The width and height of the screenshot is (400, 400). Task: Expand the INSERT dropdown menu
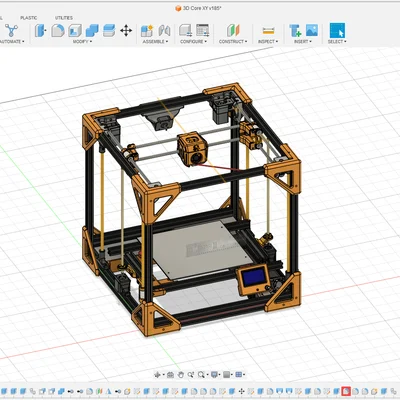[303, 42]
